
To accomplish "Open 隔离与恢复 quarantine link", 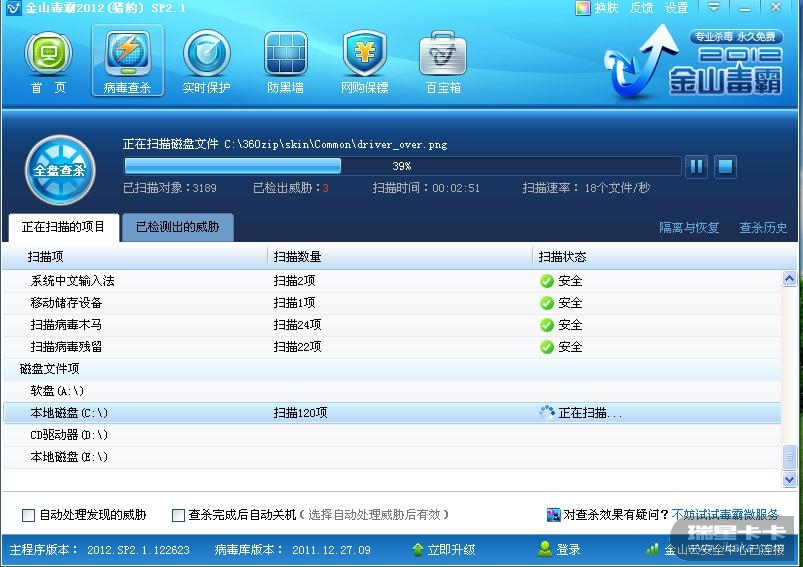I will click(x=689, y=227).
